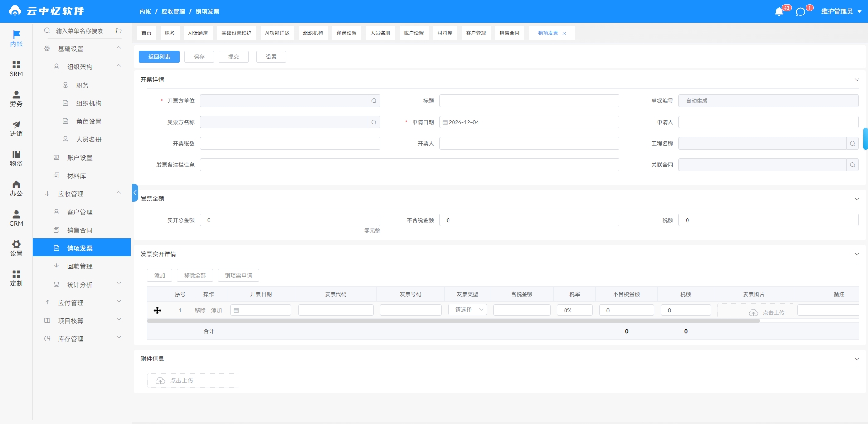Open the 发票类型 请选择 dropdown
This screenshot has height=424, width=868.
pos(468,310)
